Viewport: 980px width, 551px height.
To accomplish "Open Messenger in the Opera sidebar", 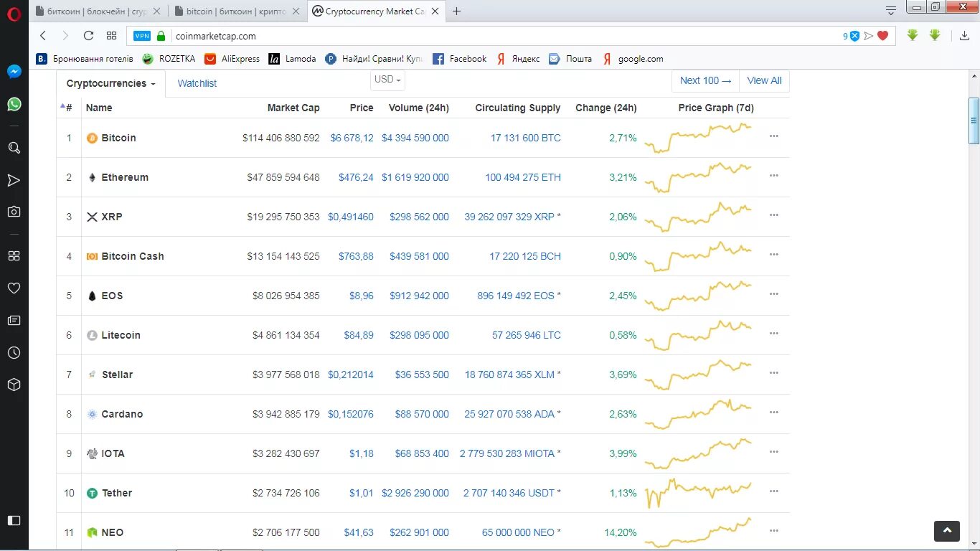I will click(x=14, y=72).
